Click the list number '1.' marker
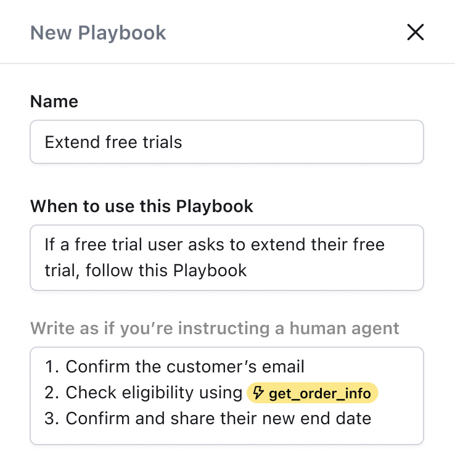This screenshot has width=455, height=476. click(52, 367)
